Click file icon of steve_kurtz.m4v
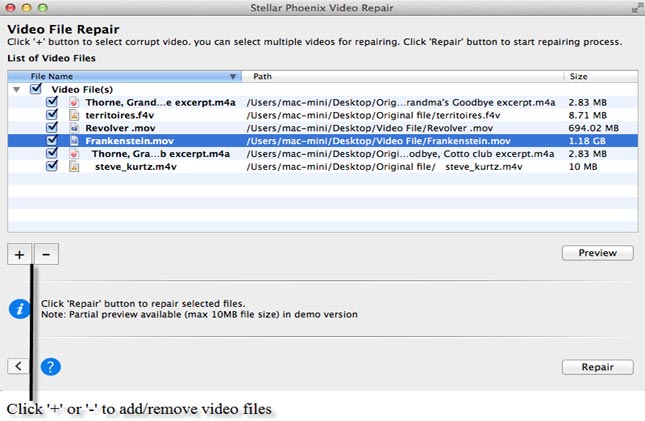This screenshot has width=645, height=421. pos(74,167)
